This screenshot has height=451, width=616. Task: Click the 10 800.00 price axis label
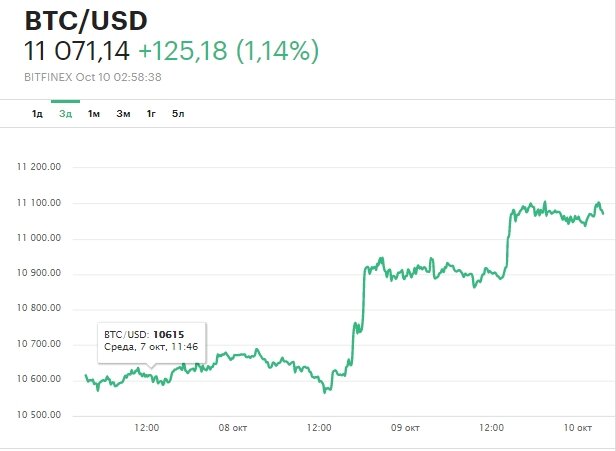coord(39,308)
